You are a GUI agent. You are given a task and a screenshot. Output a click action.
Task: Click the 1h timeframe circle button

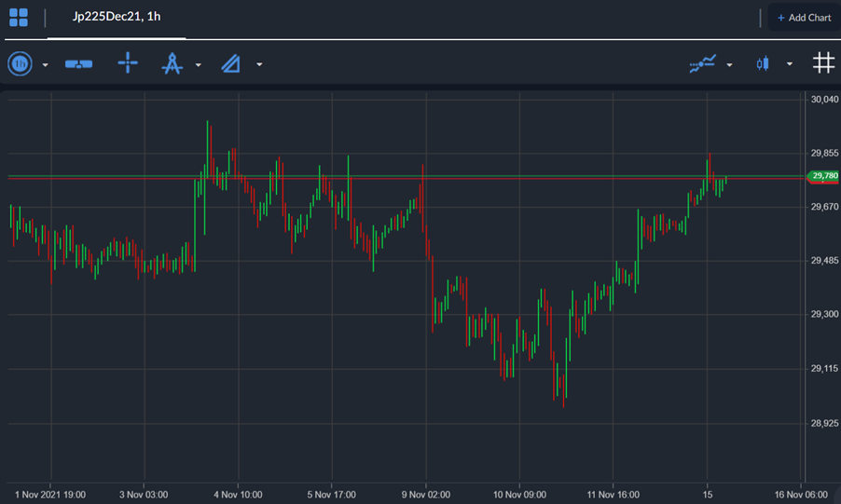pyautogui.click(x=20, y=63)
